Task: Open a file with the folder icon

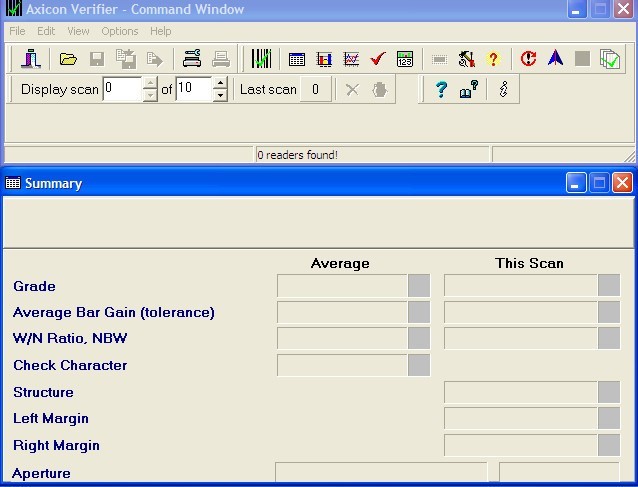Action: tap(68, 59)
